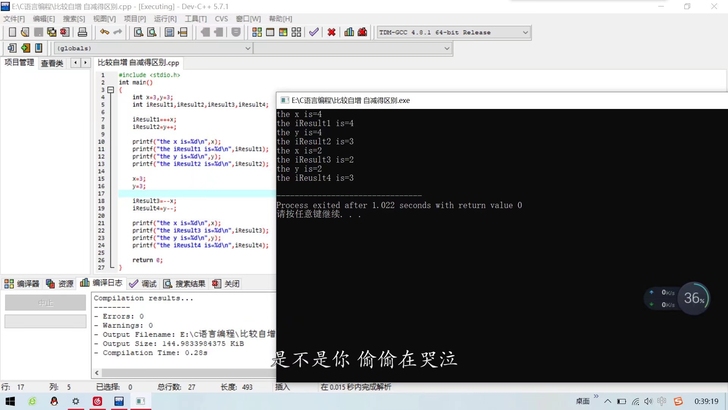Open the 视图[V] menu
The width and height of the screenshot is (728, 410).
(104, 19)
